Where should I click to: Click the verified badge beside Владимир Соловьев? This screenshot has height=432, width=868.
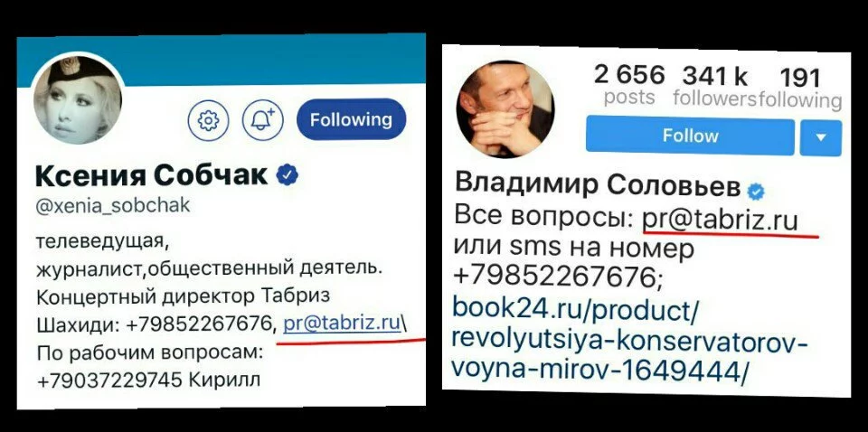[756, 192]
